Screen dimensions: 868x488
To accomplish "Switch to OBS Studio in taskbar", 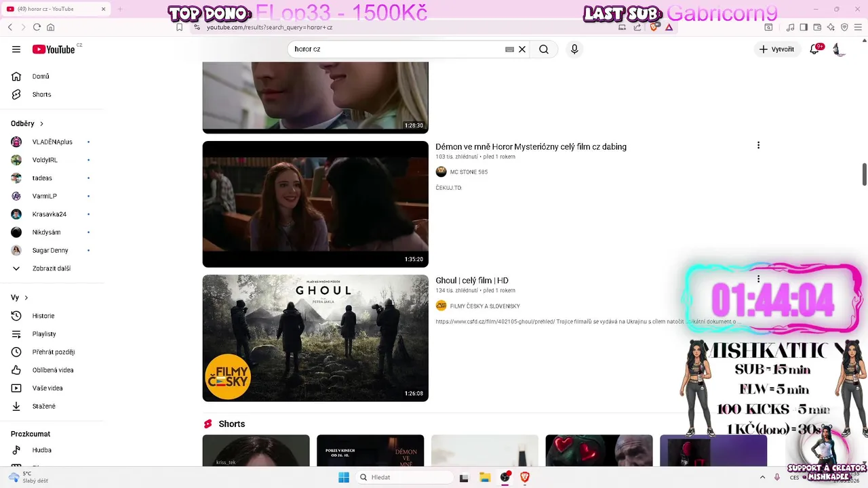I will tap(505, 477).
